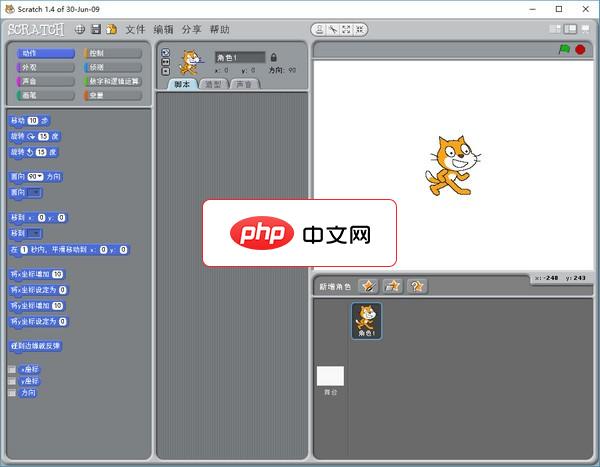Select the grow sprite tool
Image resolution: width=600 pixels, height=467 pixels.
click(x=346, y=29)
